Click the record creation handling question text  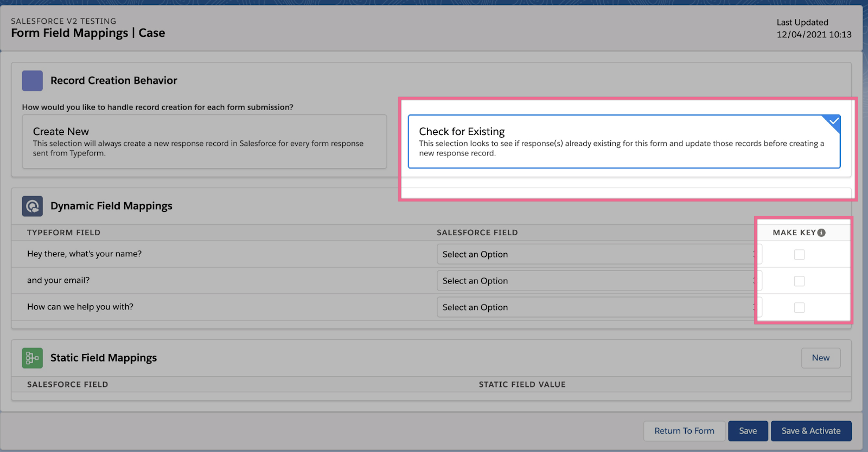158,107
